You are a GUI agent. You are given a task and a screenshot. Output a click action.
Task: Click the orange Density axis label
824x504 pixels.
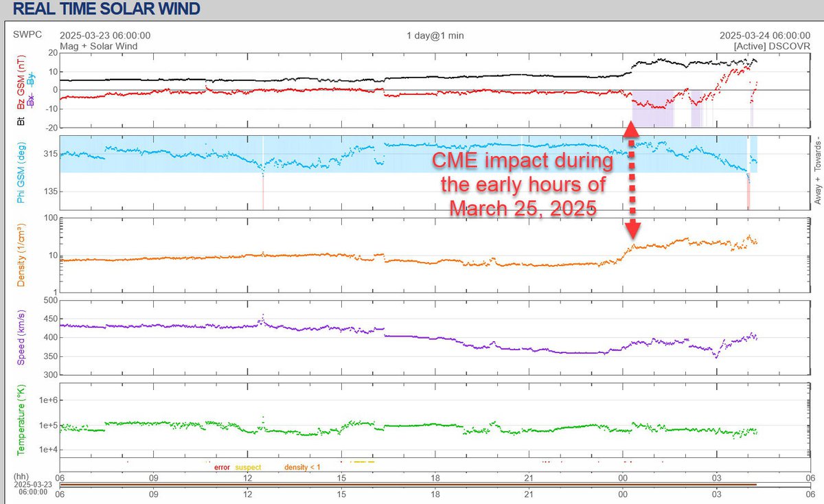(21, 255)
